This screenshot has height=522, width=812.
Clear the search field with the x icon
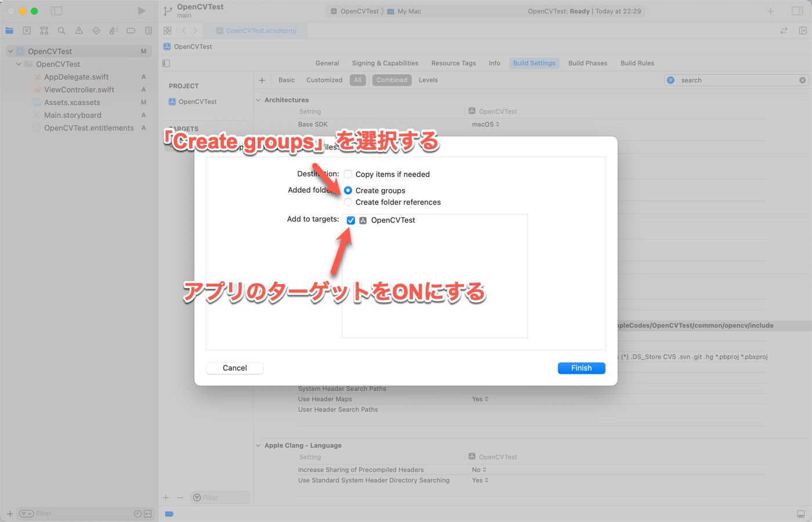[803, 80]
